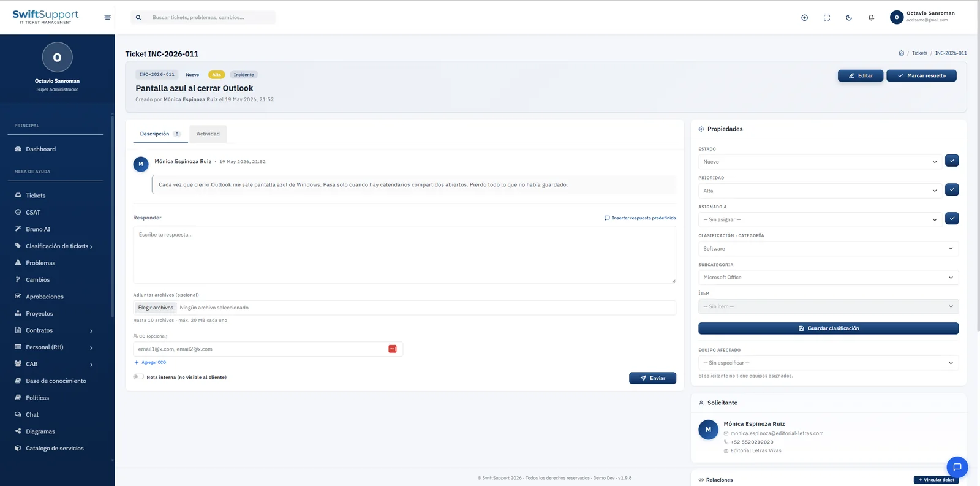Click Marcar resuelto button

tap(921, 75)
